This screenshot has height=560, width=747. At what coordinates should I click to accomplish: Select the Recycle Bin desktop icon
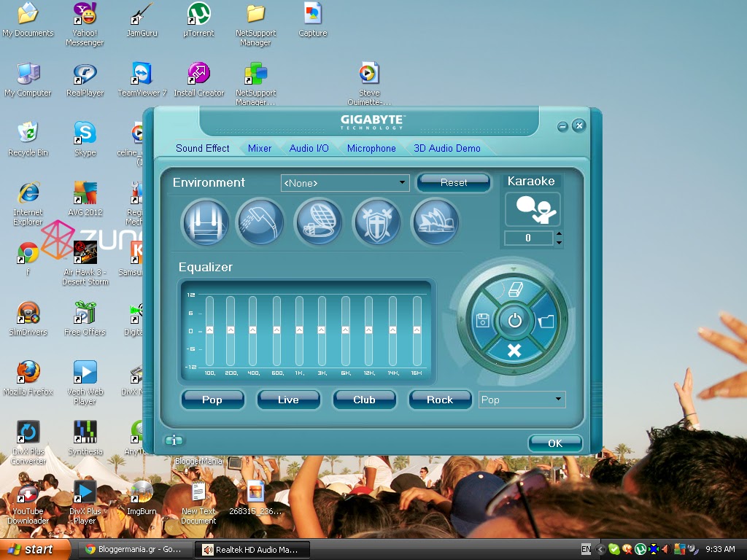28,139
